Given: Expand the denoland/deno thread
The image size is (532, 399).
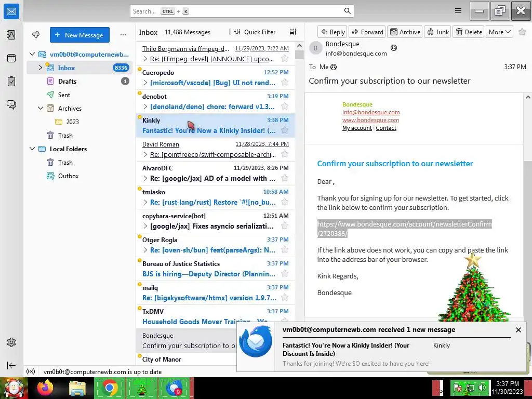Looking at the screenshot, I should pyautogui.click(x=145, y=107).
